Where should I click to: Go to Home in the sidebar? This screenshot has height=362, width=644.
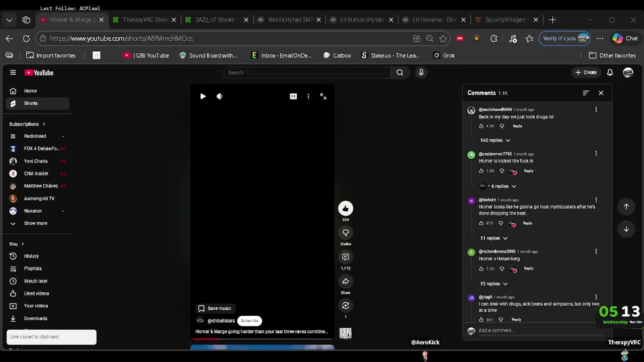click(38, 91)
